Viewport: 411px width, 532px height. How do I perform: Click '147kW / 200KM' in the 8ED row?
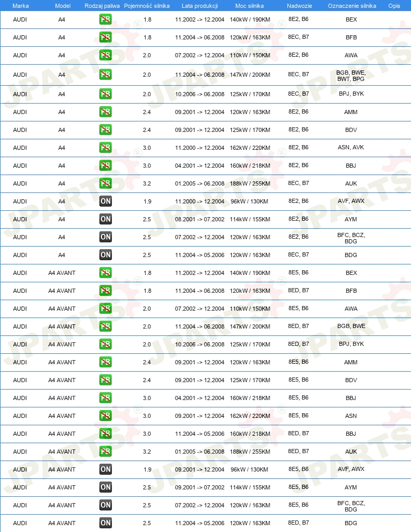(x=250, y=326)
